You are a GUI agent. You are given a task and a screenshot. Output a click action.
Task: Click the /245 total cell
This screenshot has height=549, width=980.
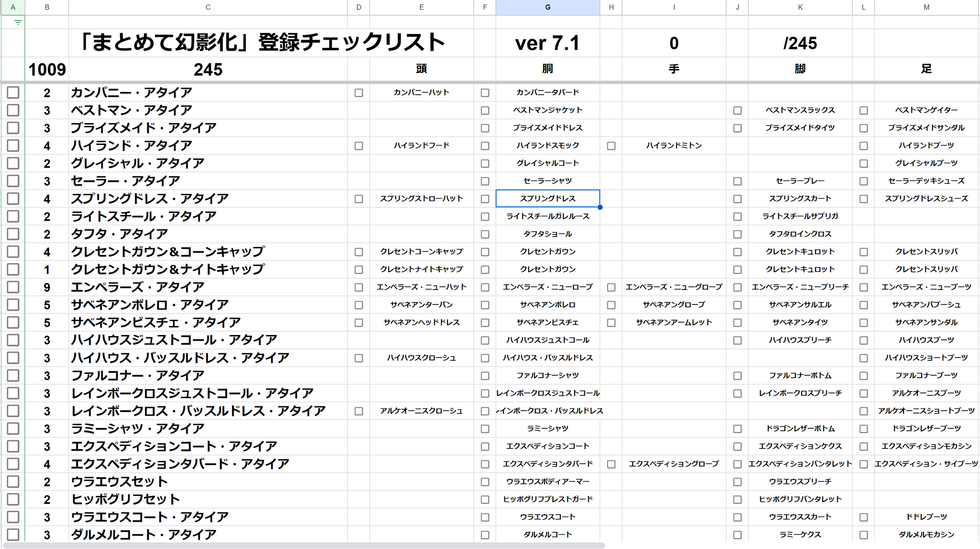click(x=800, y=43)
